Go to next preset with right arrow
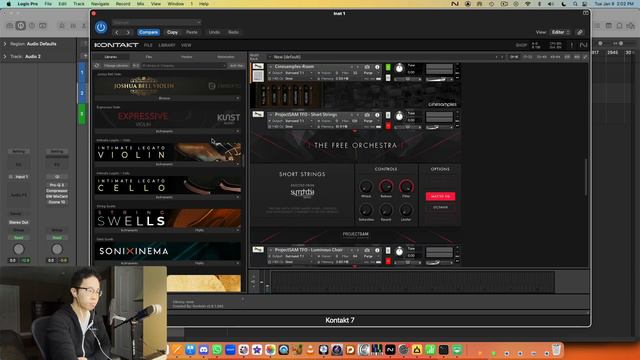Image resolution: width=640 pixels, height=360 pixels. (128, 32)
